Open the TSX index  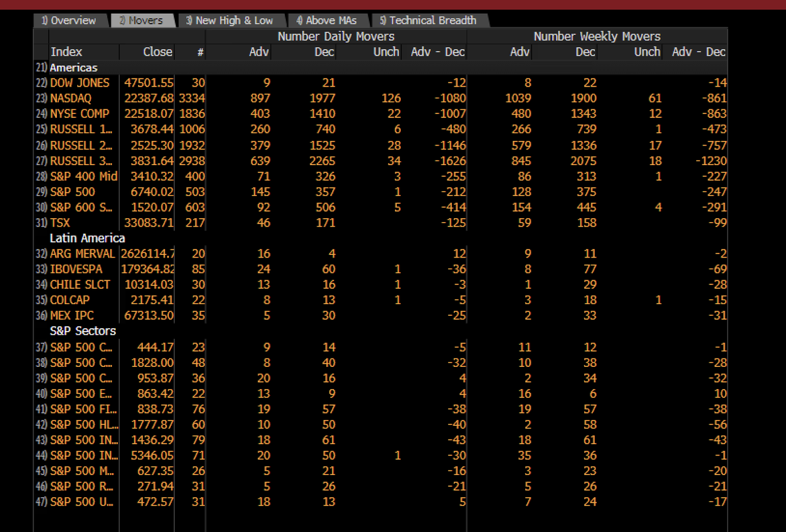coord(60,223)
